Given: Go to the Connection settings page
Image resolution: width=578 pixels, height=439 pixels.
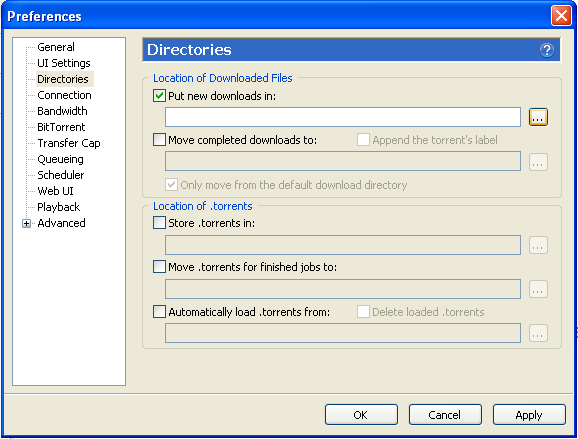Looking at the screenshot, I should (x=64, y=95).
